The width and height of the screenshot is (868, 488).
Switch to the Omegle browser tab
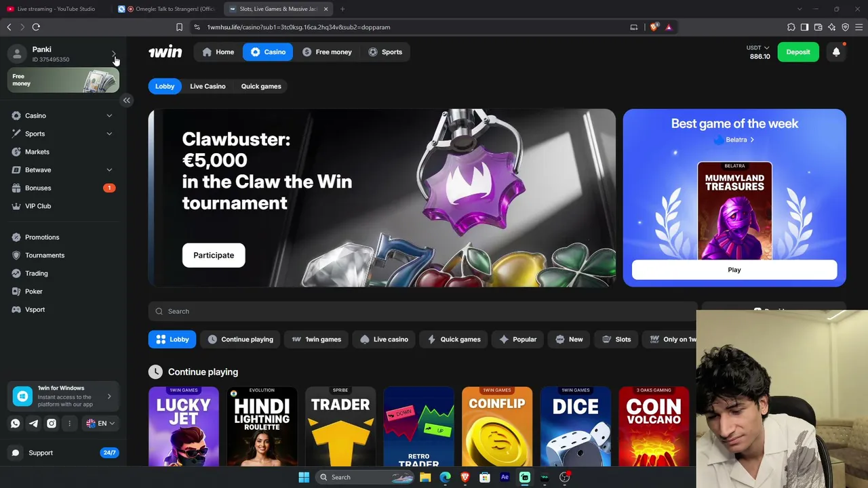(x=166, y=9)
